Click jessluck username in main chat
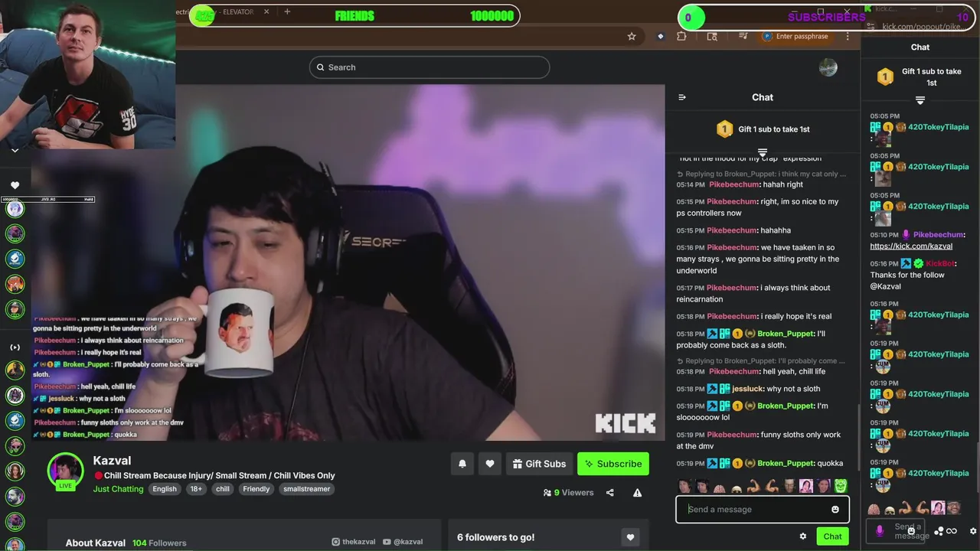This screenshot has width=980, height=551. (748, 389)
